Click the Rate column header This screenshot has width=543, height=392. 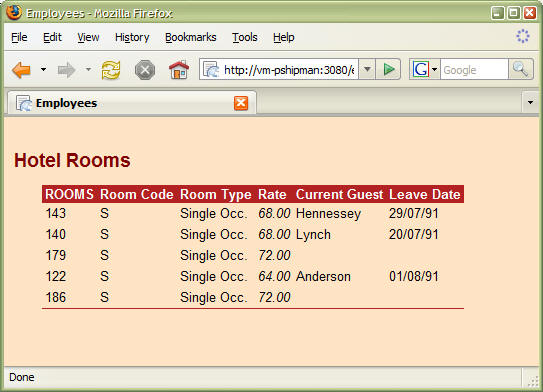click(x=272, y=194)
